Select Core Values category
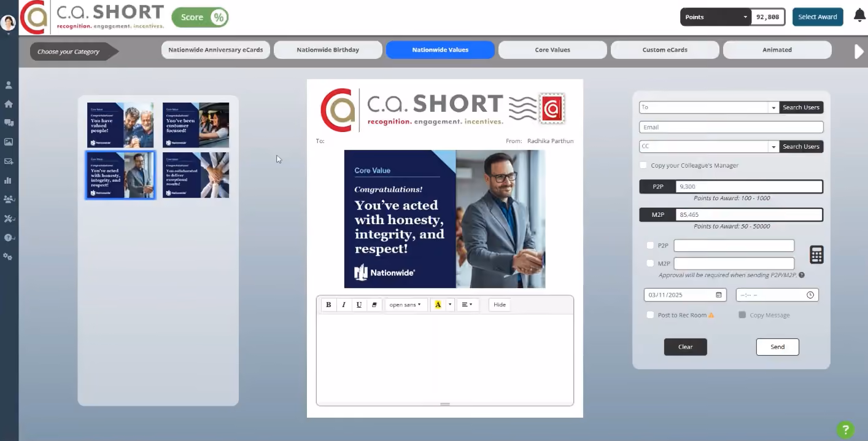The width and height of the screenshot is (868, 441). [552, 50]
